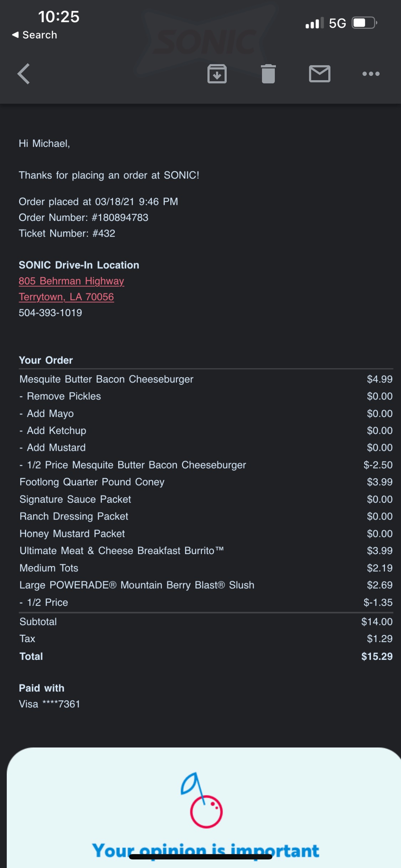Tap the phone number 504-393-1019
Screen dimensions: 401x868
[50, 313]
